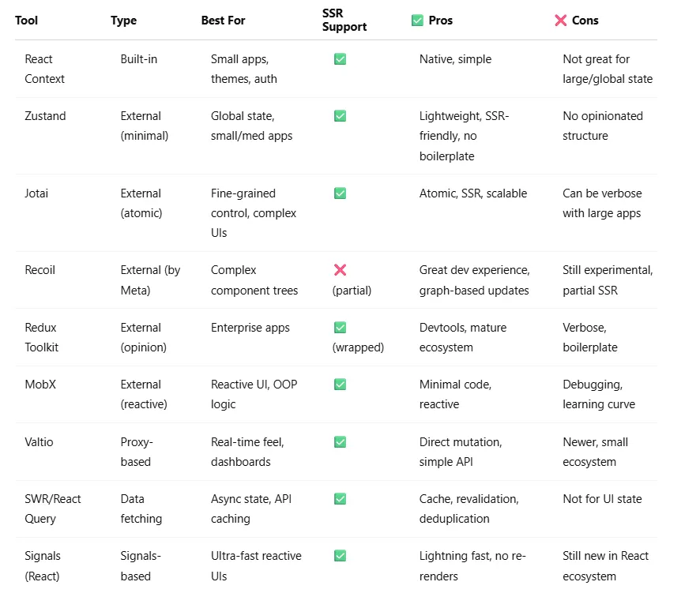This screenshot has height=593, width=700.
Task: Click the SSR checkmark in Jotai row
Action: pos(340,193)
